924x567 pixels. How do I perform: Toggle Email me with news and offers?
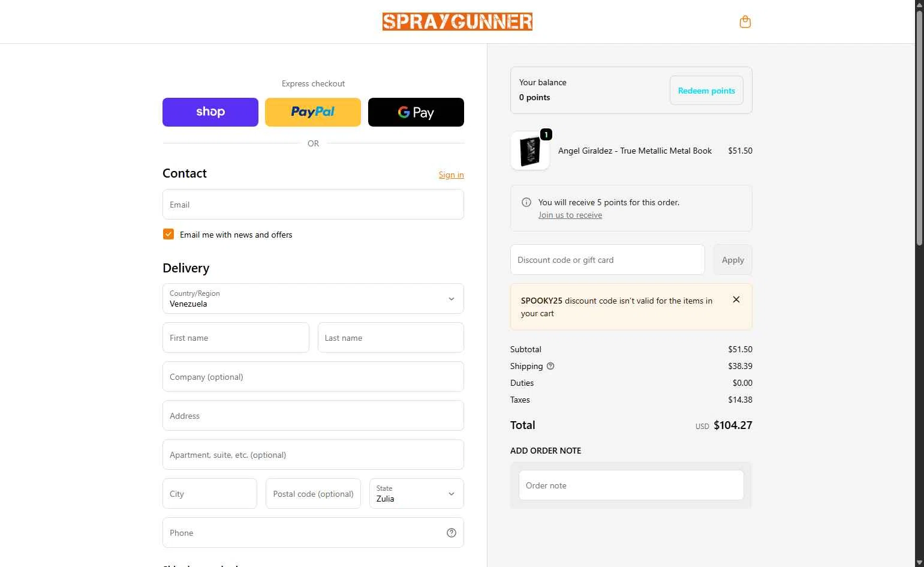pos(168,234)
